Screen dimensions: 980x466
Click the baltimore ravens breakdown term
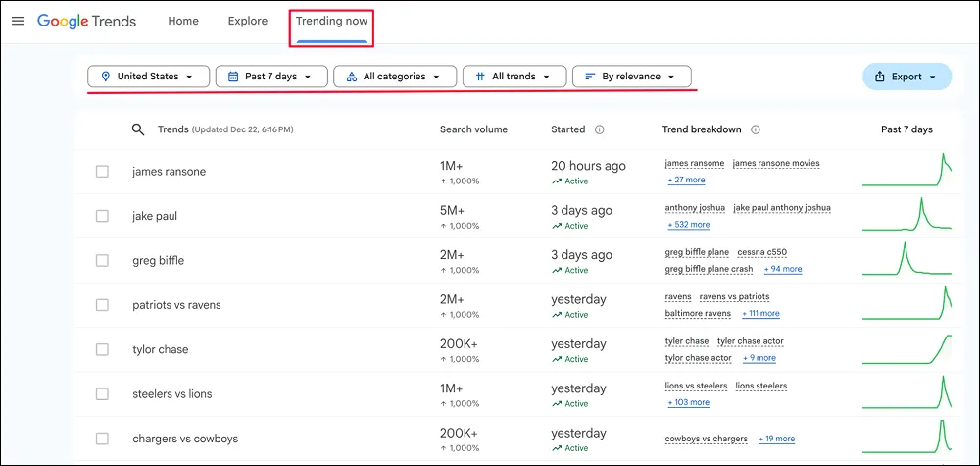[x=698, y=313]
